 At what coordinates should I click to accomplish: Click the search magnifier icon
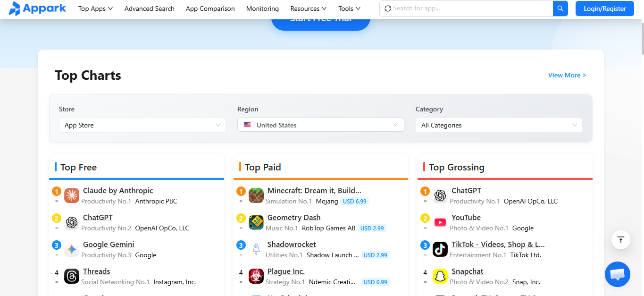coord(560,8)
